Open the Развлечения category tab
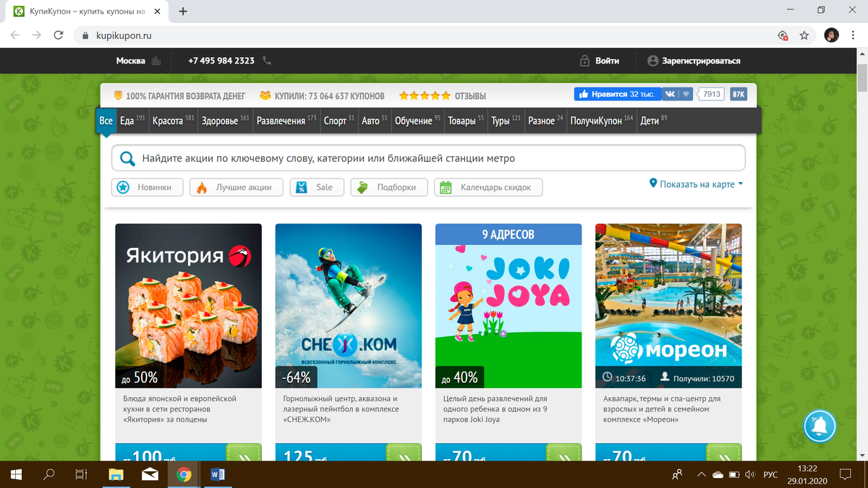 286,121
